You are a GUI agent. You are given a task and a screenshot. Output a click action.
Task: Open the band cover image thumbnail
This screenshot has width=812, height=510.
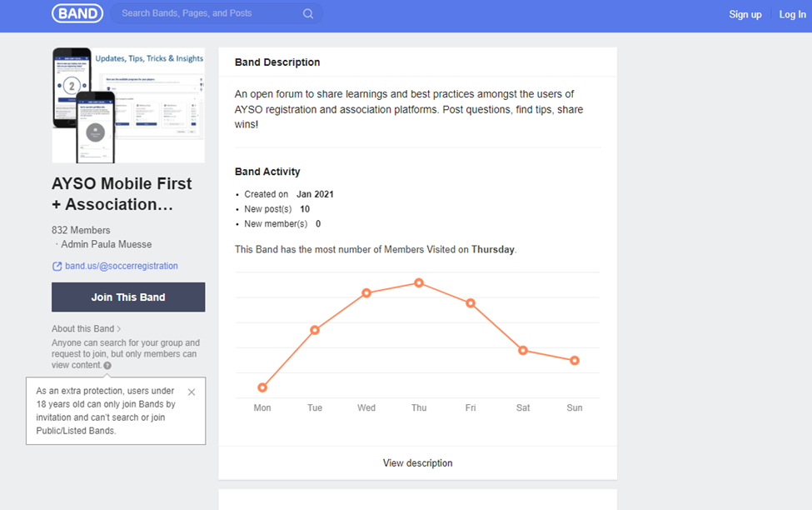[x=128, y=105]
